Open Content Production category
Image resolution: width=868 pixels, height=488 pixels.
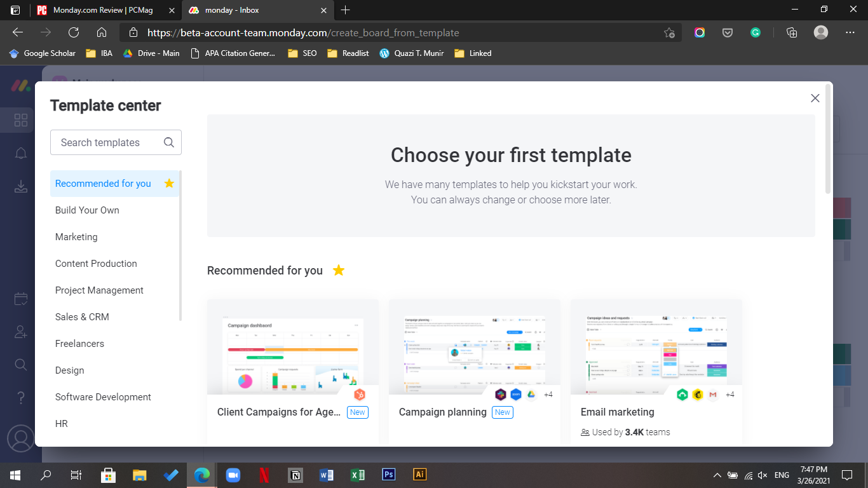pos(96,264)
